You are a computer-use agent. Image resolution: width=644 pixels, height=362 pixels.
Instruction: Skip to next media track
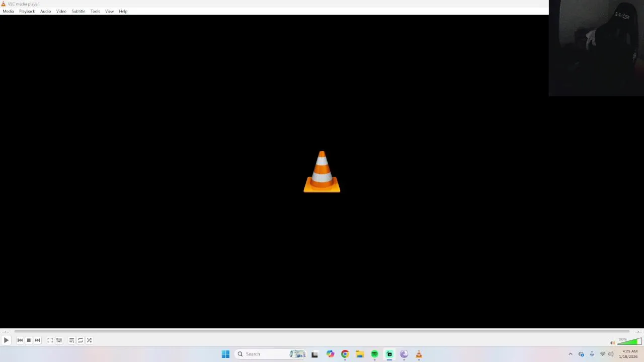click(x=37, y=340)
